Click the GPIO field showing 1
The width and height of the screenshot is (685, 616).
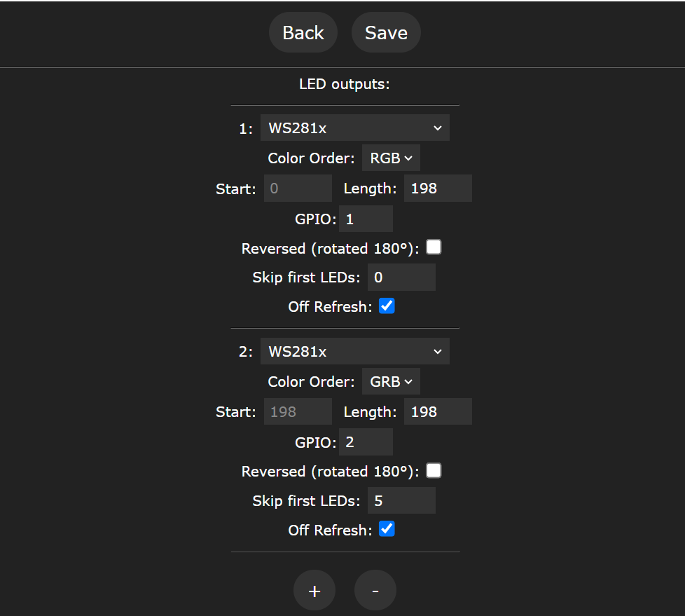tap(366, 219)
